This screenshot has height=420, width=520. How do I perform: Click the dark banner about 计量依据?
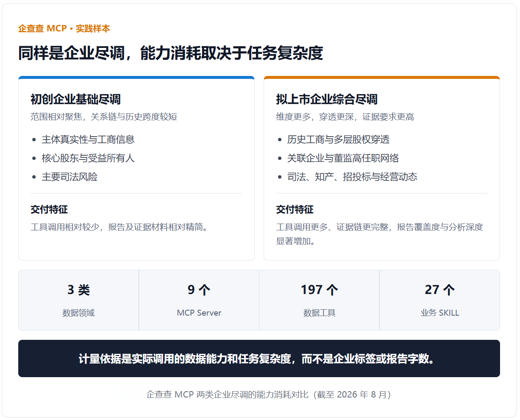[x=259, y=358]
